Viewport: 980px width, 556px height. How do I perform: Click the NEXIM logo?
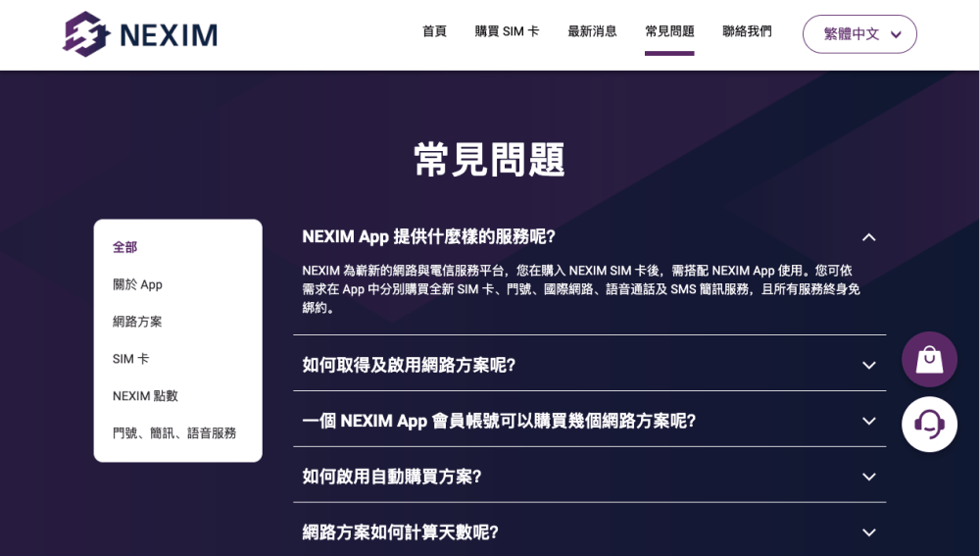140,33
